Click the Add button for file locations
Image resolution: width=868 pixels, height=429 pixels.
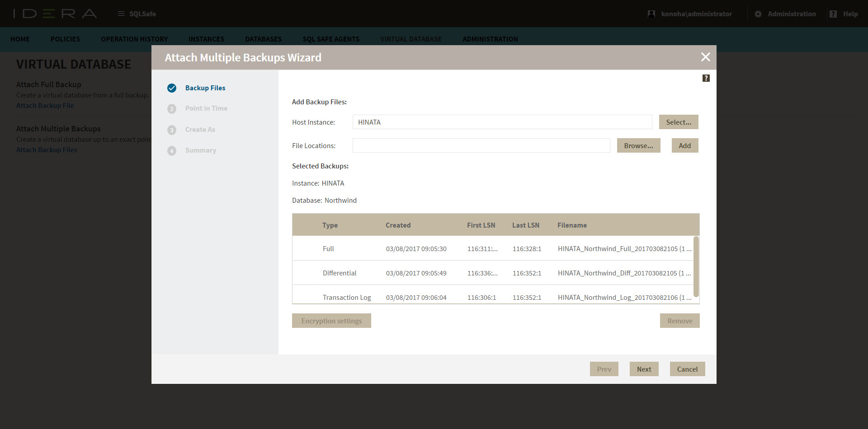(684, 145)
